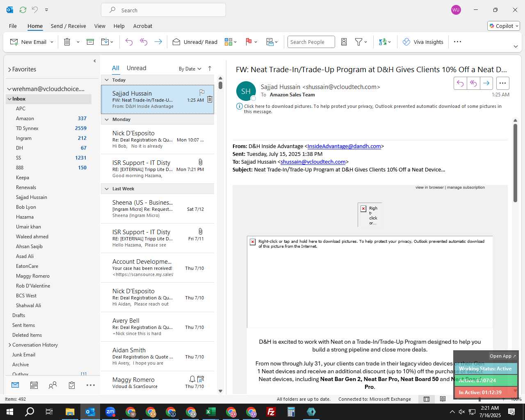
Task: Collapse the Monday group header
Action: [x=107, y=119]
